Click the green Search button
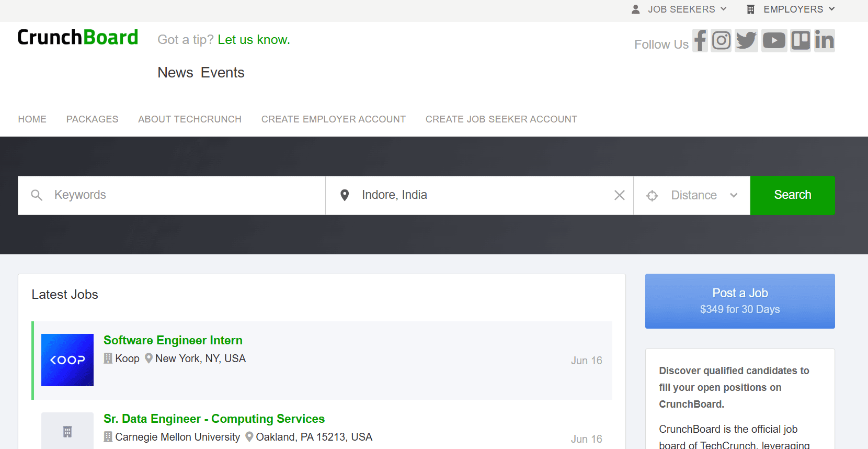The height and width of the screenshot is (449, 868). click(x=792, y=195)
